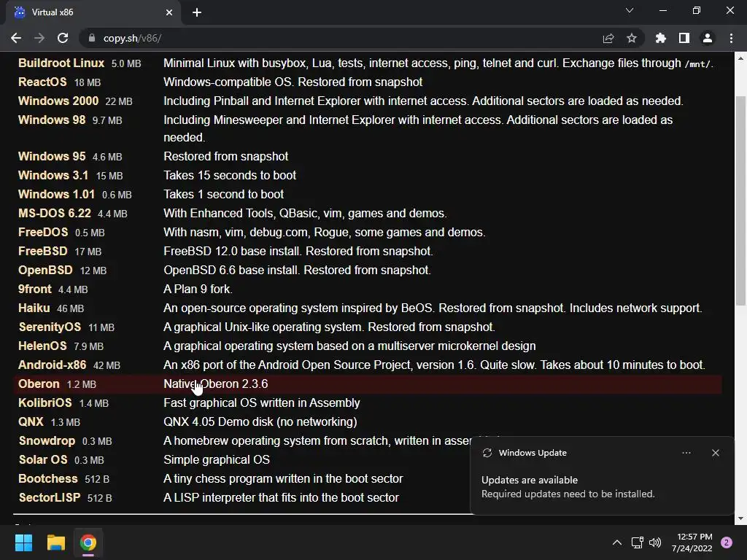Launch HelenOS
The width and height of the screenshot is (747, 560).
pos(42,346)
